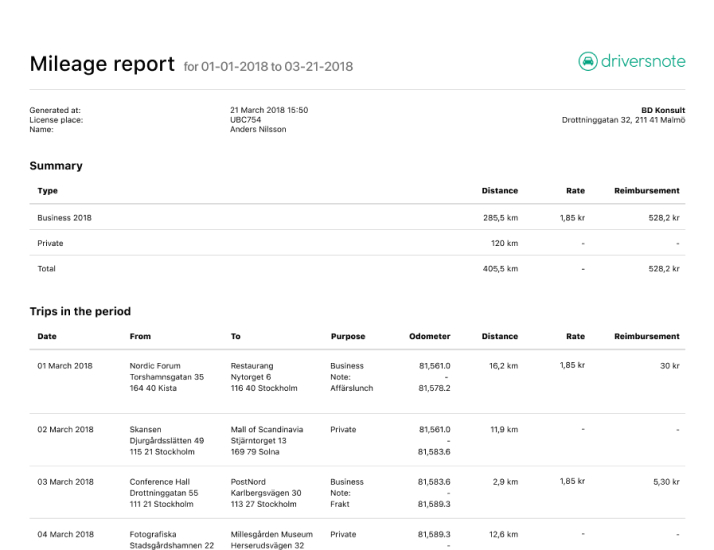
Task: Click the From column header
Action: coord(140,336)
